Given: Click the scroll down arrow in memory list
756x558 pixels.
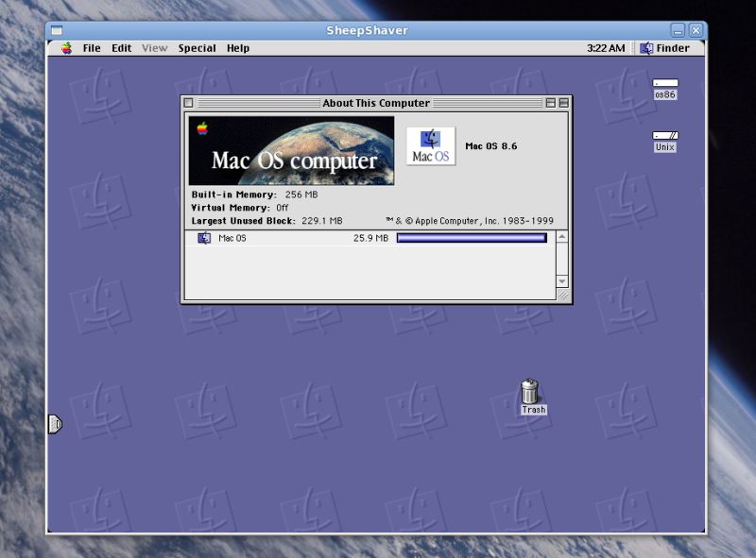Looking at the screenshot, I should tap(561, 281).
